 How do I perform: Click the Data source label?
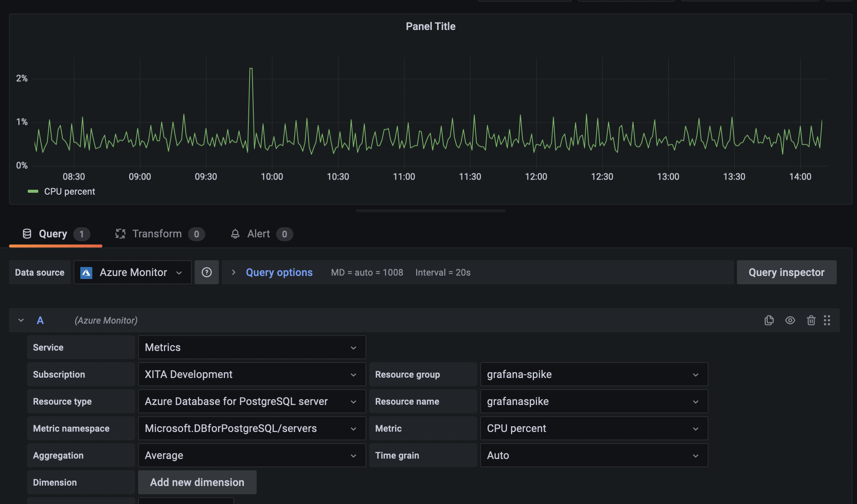pyautogui.click(x=39, y=272)
